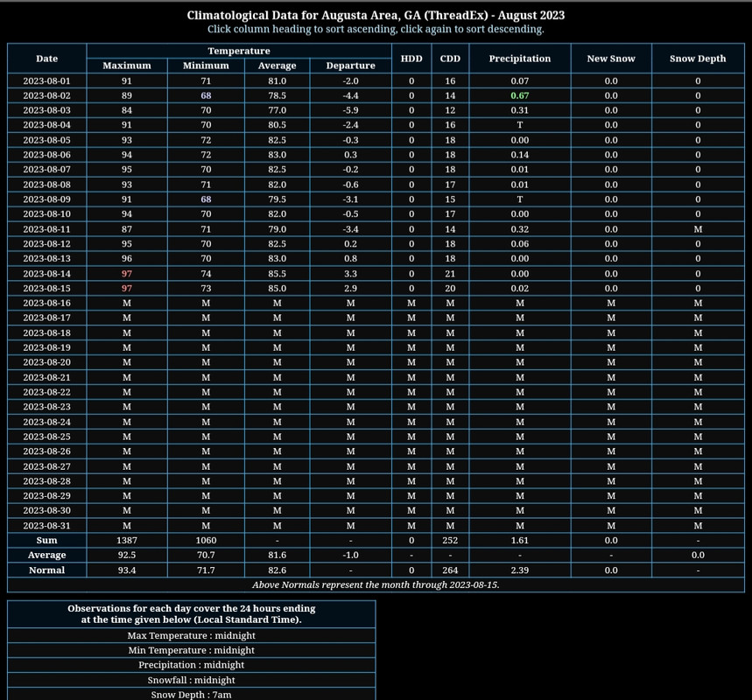Click the maximum value 96

(127, 258)
